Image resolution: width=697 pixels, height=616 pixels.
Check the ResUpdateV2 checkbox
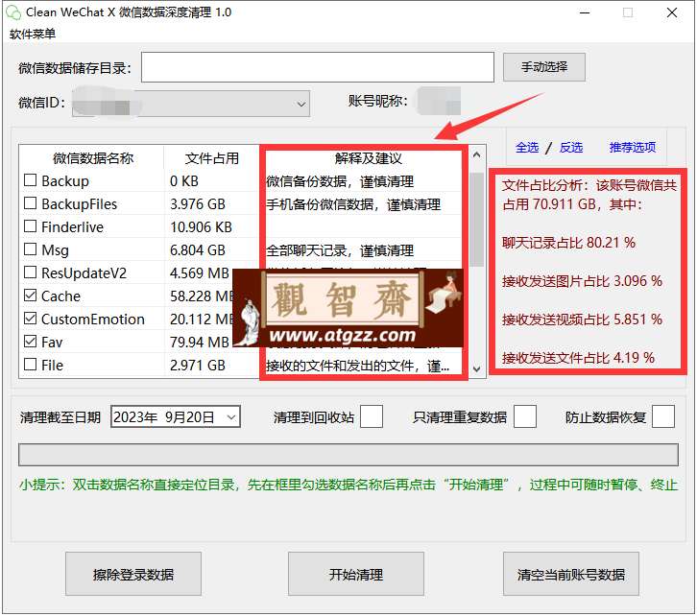30,272
